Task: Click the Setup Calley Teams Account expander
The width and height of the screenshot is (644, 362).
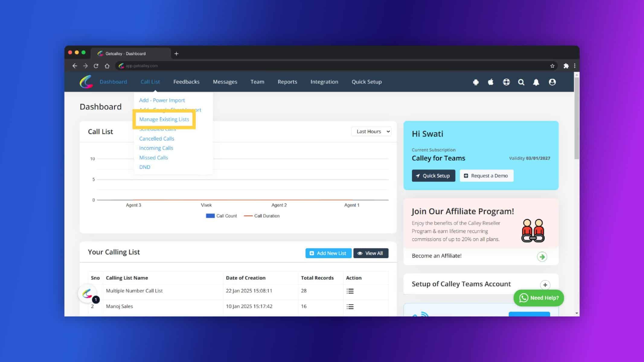Action: pyautogui.click(x=545, y=285)
